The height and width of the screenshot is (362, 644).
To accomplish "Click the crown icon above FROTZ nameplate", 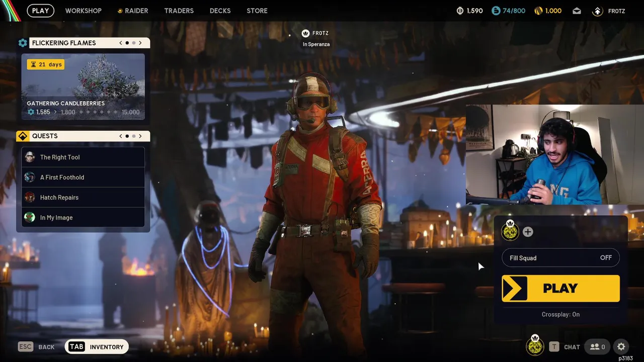I will (305, 33).
